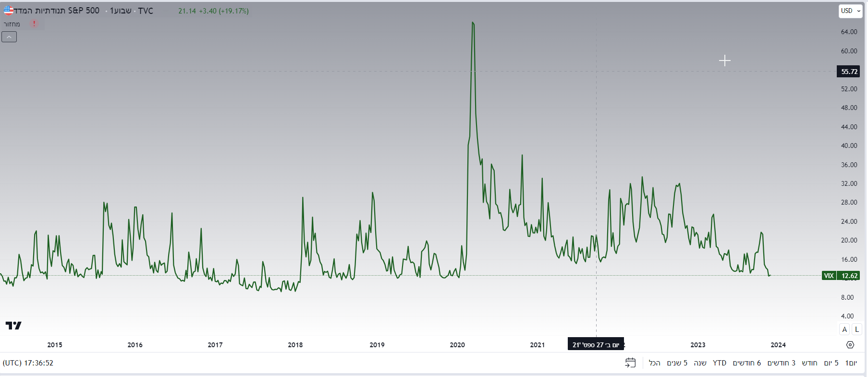Click the 2024 label on the time axis
This screenshot has width=868, height=377.
[x=778, y=345]
